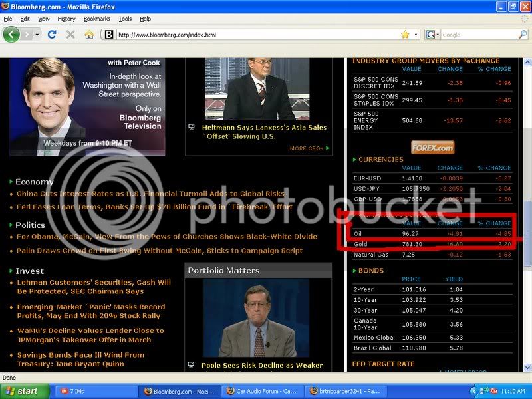Open Poole Sees Risk Decline headline
532x399 pixels.
tap(262, 365)
